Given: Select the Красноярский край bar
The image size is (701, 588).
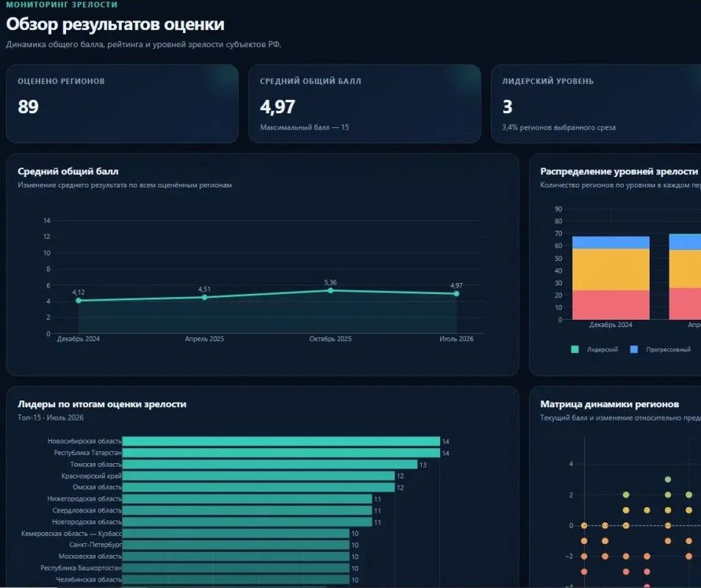Looking at the screenshot, I should pos(259,476).
